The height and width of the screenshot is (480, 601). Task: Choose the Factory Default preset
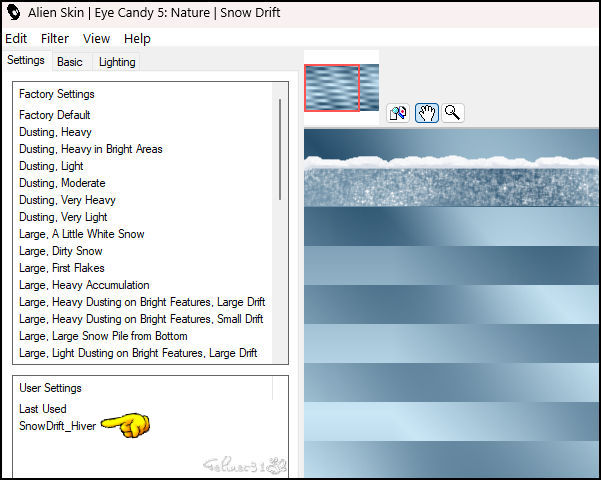(x=54, y=115)
